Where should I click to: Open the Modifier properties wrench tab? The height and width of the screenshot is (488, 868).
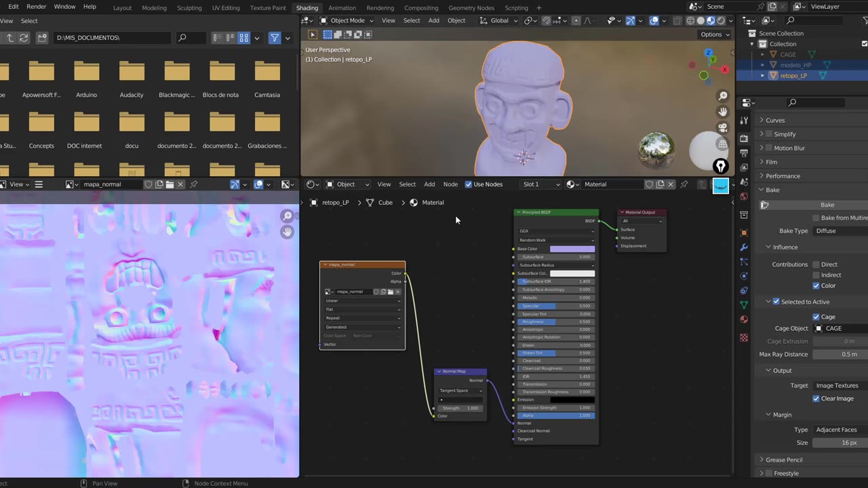(x=744, y=247)
